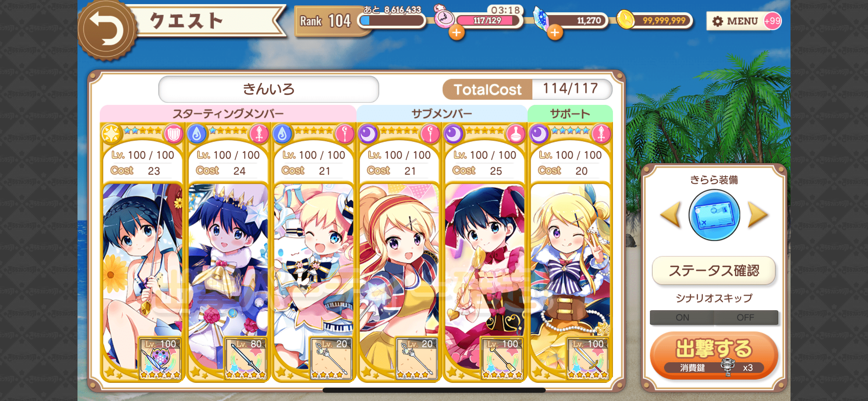Open ステータス確認 status check
The width and height of the screenshot is (868, 401).
(x=714, y=270)
